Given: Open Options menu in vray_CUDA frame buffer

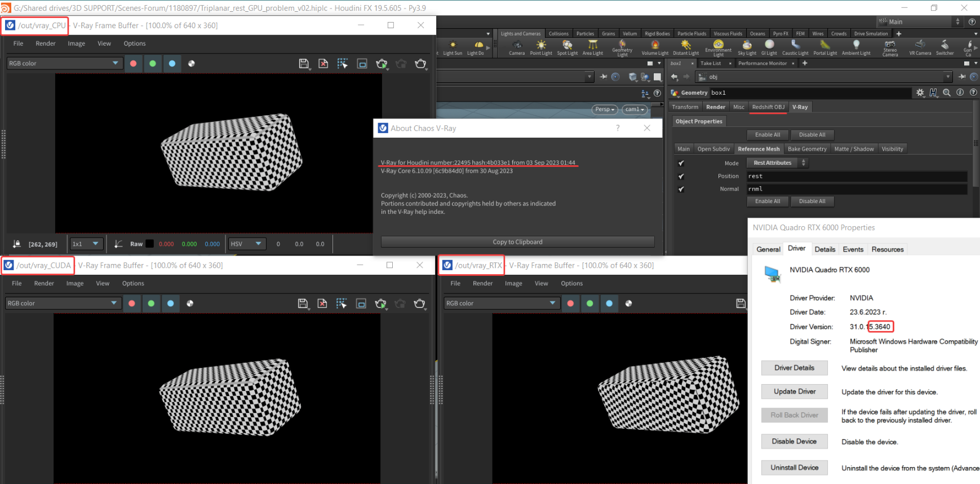Looking at the screenshot, I should click(133, 283).
